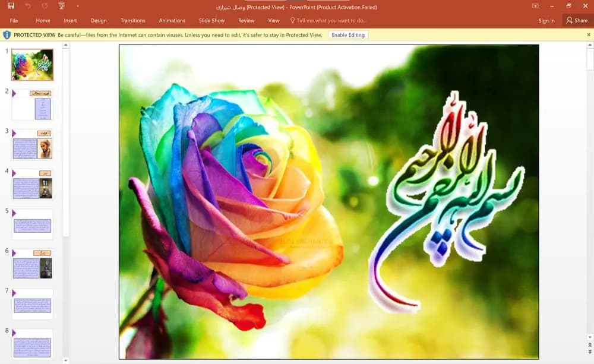Click the animation marker beside slide 3
594x364 pixels.
click(x=14, y=134)
